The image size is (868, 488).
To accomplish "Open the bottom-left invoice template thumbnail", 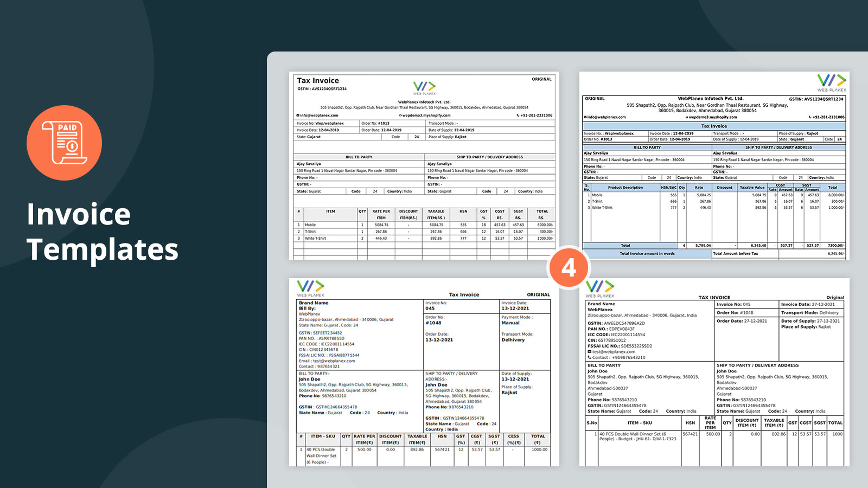I will [x=424, y=372].
